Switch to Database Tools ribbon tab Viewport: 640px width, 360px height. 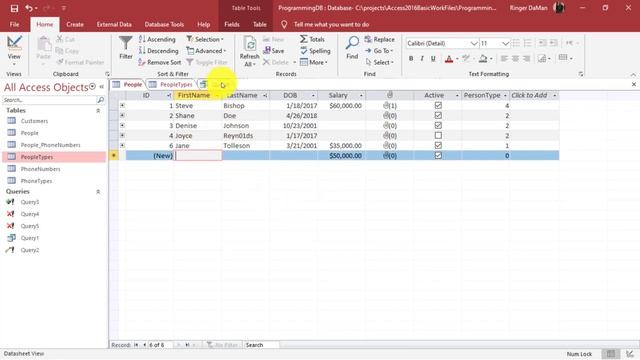164,24
